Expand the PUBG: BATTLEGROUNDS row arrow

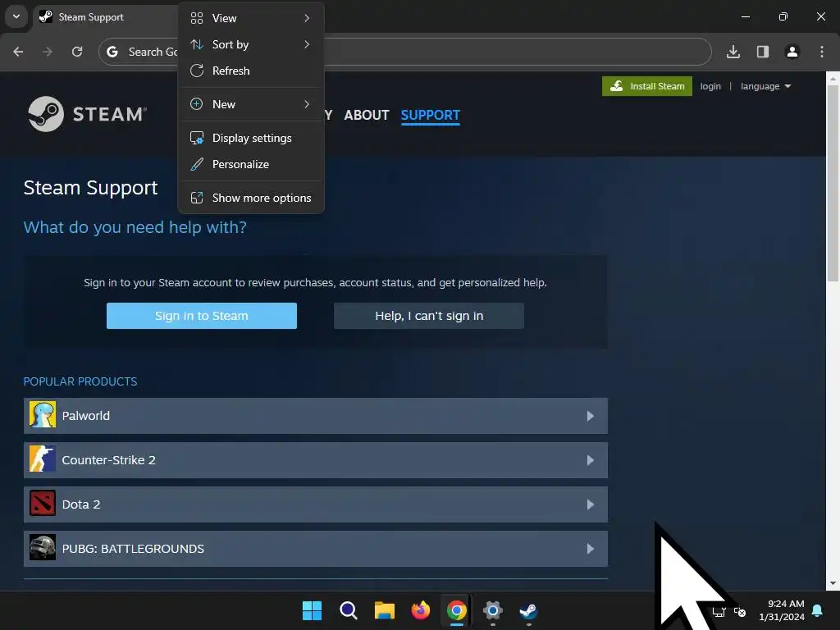[x=591, y=549]
